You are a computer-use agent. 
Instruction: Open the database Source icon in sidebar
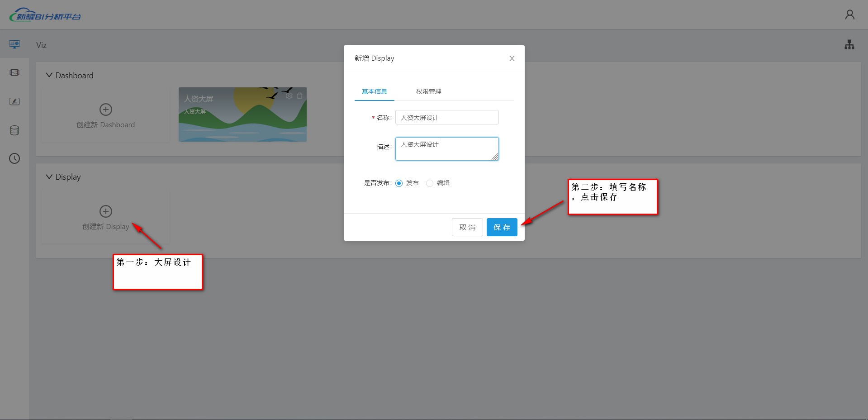click(14, 130)
